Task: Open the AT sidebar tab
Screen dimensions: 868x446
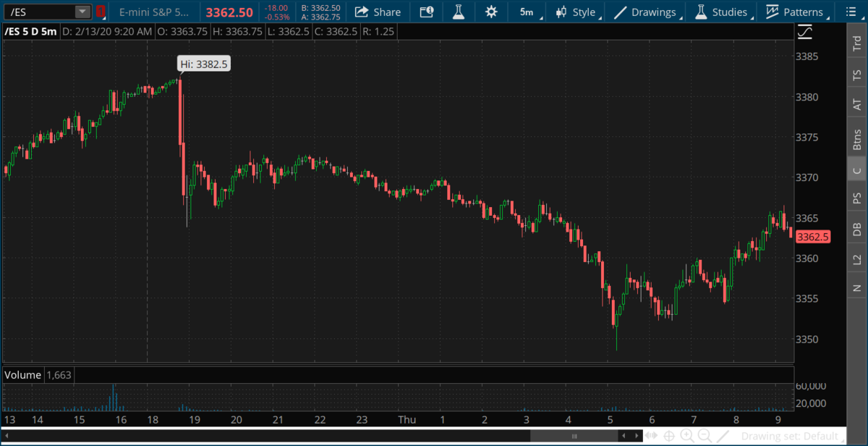Action: [857, 105]
